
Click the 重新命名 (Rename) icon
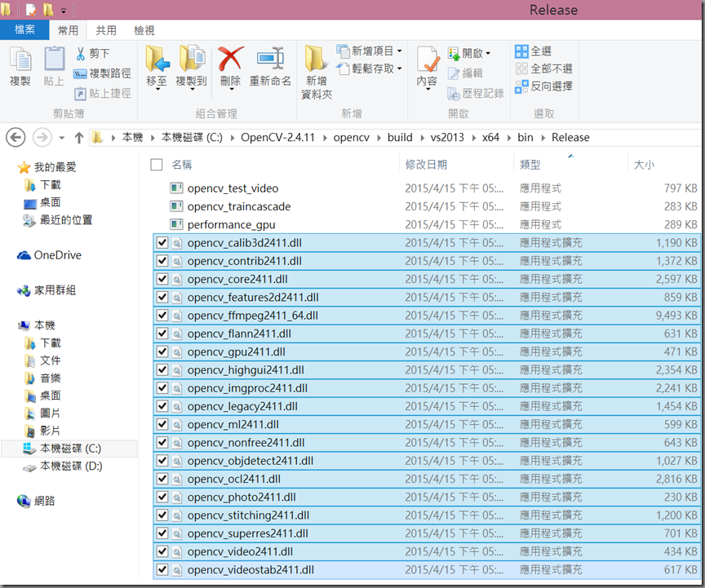(x=270, y=59)
